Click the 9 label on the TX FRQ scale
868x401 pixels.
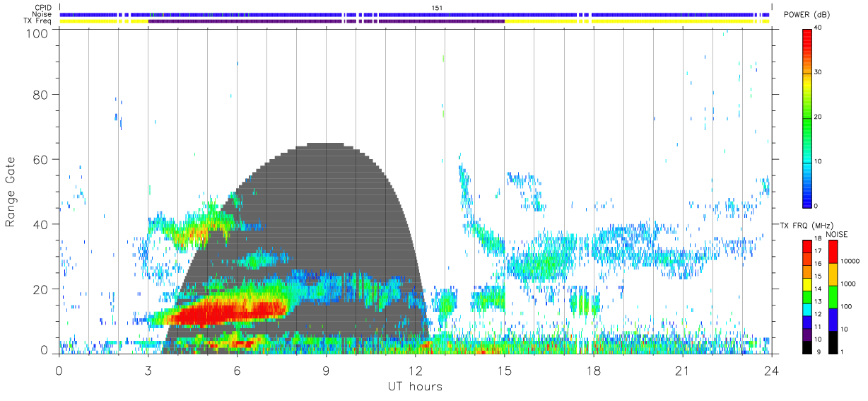[819, 351]
